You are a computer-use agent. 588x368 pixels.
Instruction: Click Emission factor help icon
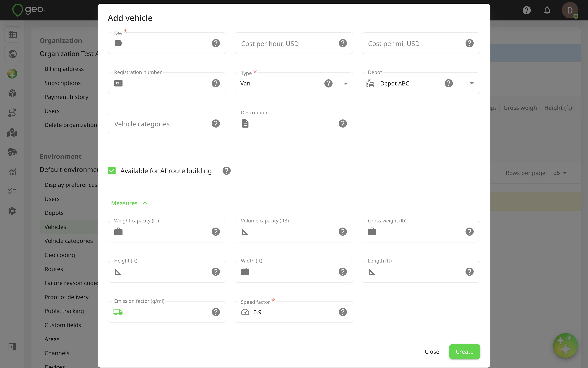216,312
